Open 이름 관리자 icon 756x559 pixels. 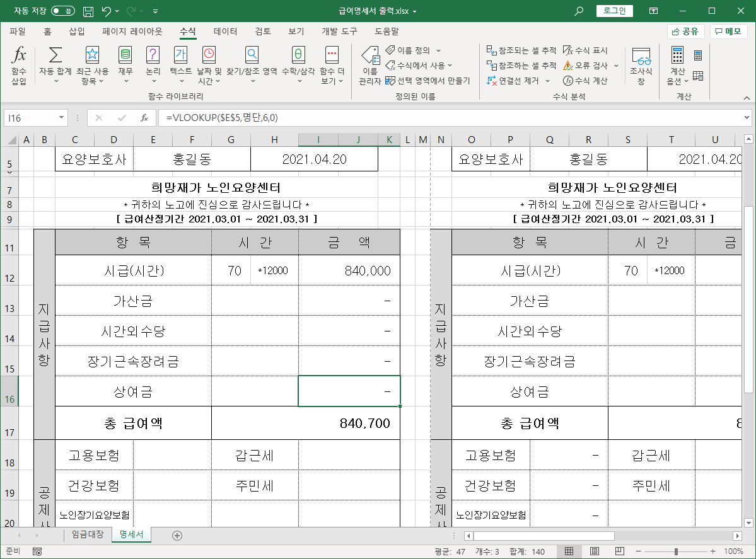(x=370, y=55)
